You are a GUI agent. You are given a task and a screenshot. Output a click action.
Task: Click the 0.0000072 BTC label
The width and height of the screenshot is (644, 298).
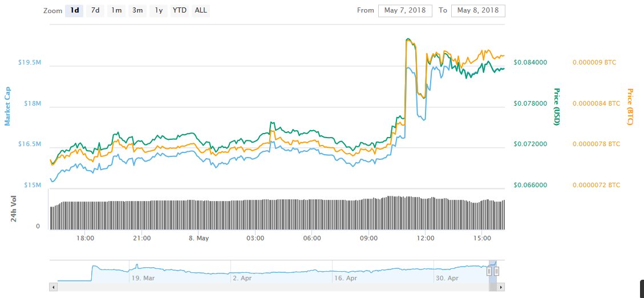596,185
